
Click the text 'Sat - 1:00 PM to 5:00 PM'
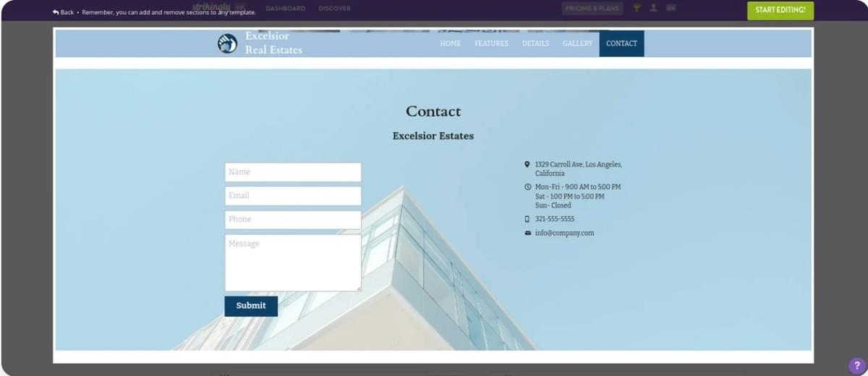[x=570, y=197]
